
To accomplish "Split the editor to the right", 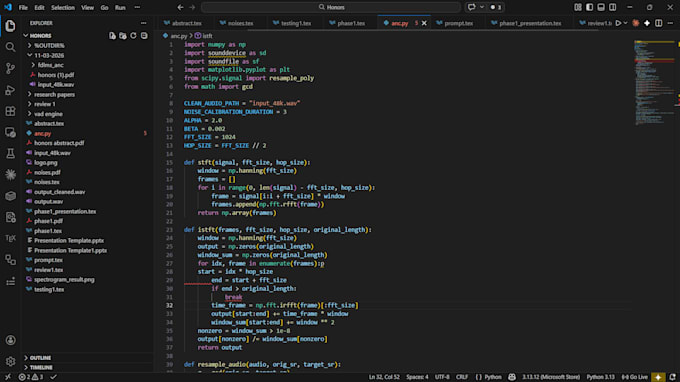I will coord(658,23).
